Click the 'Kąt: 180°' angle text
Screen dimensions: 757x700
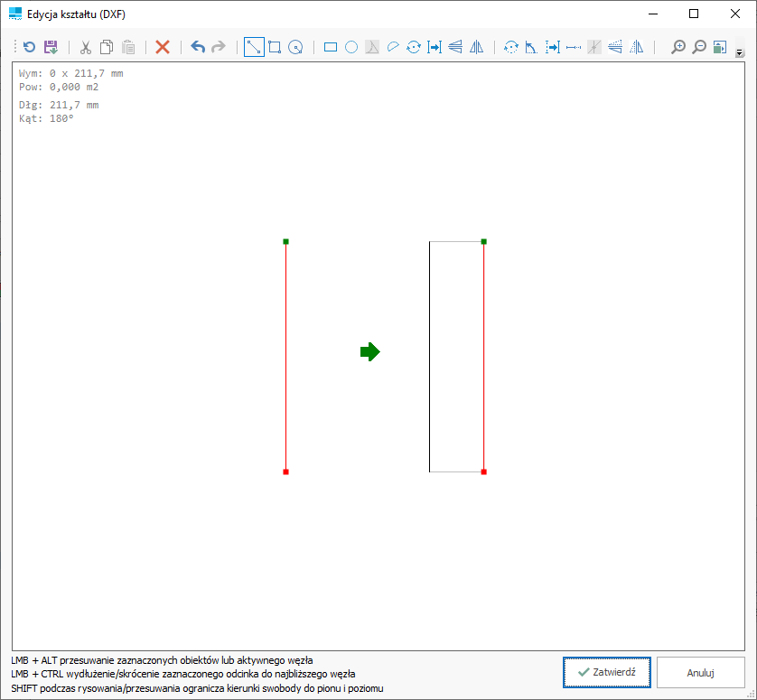pyautogui.click(x=46, y=118)
